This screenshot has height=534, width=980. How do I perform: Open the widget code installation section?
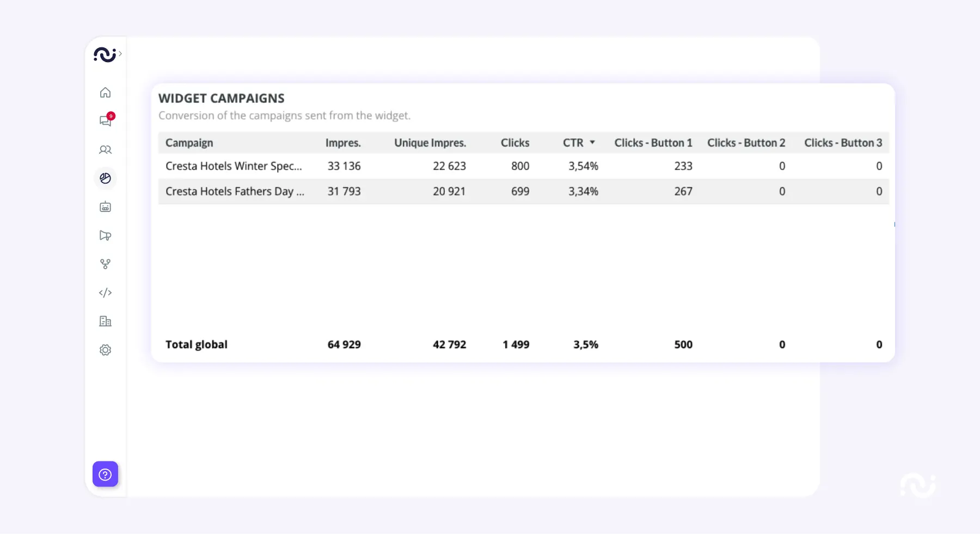tap(105, 293)
